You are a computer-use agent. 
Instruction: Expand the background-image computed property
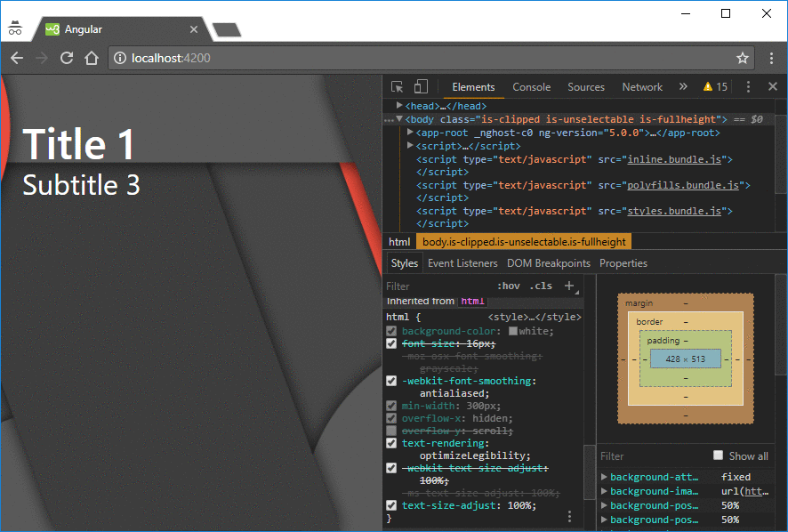(x=603, y=490)
